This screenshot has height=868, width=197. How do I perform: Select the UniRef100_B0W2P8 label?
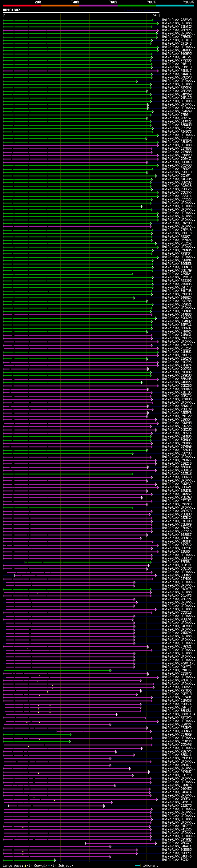pyautogui.click(x=177, y=78)
